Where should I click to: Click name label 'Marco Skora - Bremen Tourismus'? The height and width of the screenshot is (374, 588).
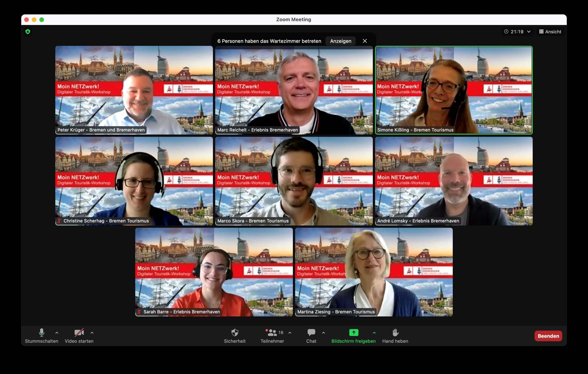pyautogui.click(x=253, y=221)
